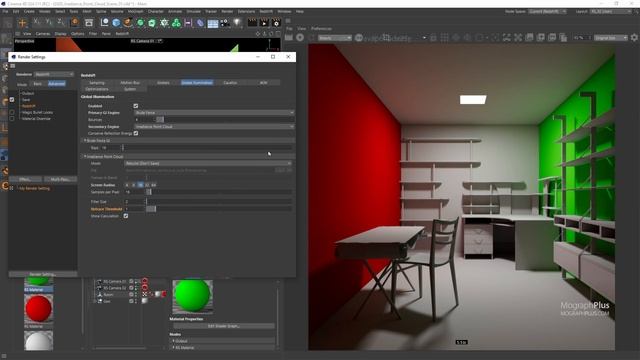Collapse the Irradiance Point Cloud section

tap(85, 156)
